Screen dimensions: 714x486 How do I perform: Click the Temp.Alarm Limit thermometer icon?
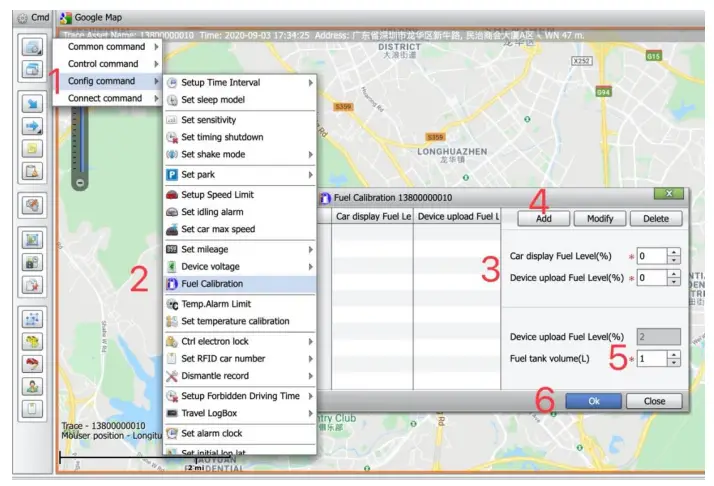click(x=172, y=304)
